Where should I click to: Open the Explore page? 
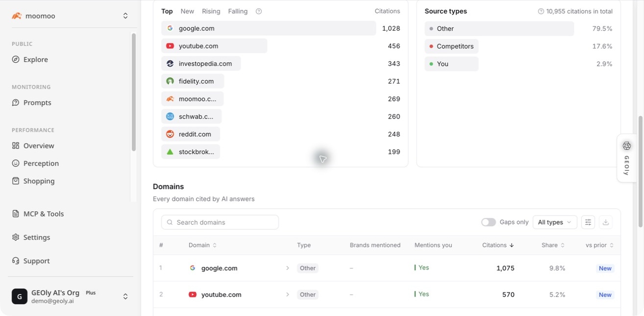[35, 59]
